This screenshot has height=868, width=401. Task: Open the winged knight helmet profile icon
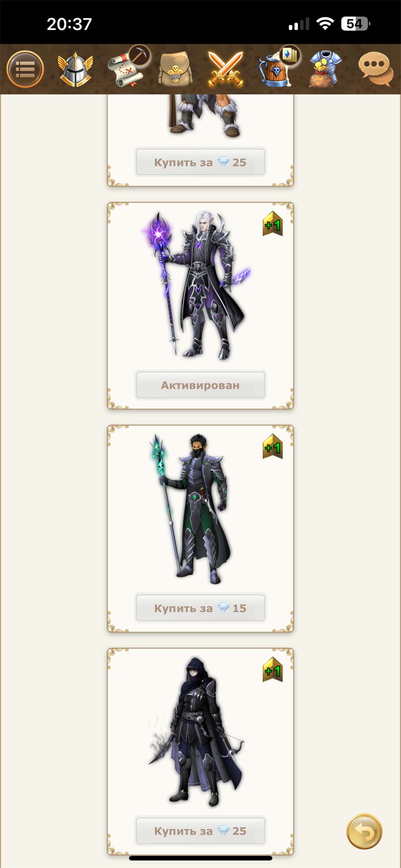click(x=75, y=70)
